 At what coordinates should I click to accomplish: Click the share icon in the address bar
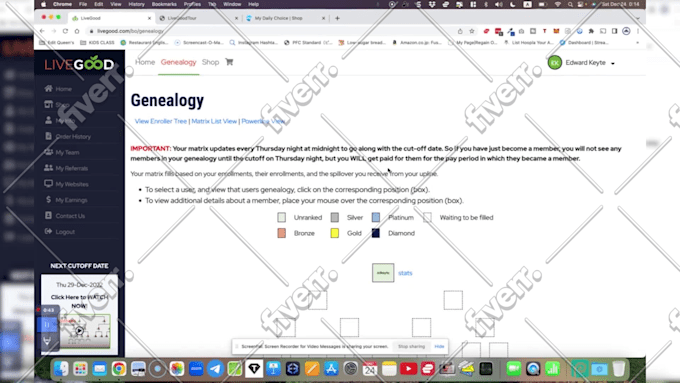click(460, 31)
